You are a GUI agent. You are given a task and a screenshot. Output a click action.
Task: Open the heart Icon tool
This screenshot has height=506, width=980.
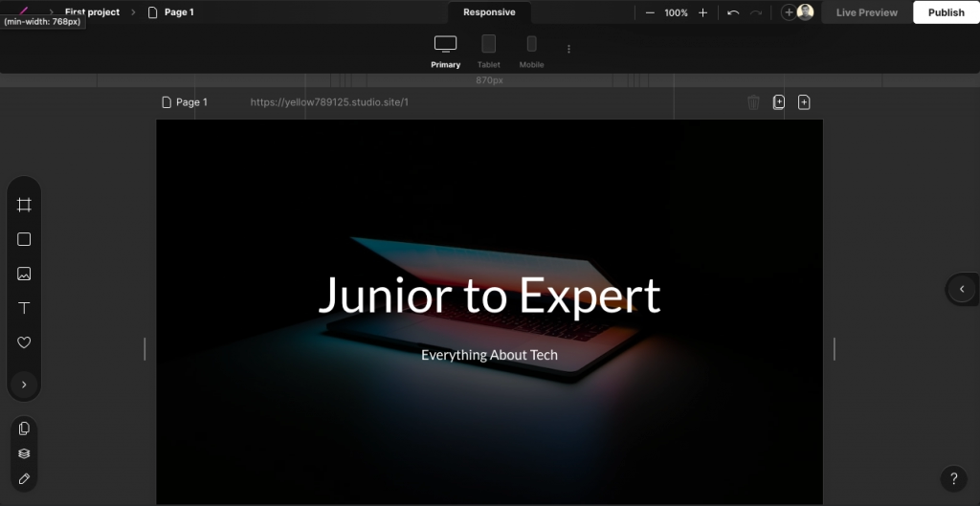[24, 342]
